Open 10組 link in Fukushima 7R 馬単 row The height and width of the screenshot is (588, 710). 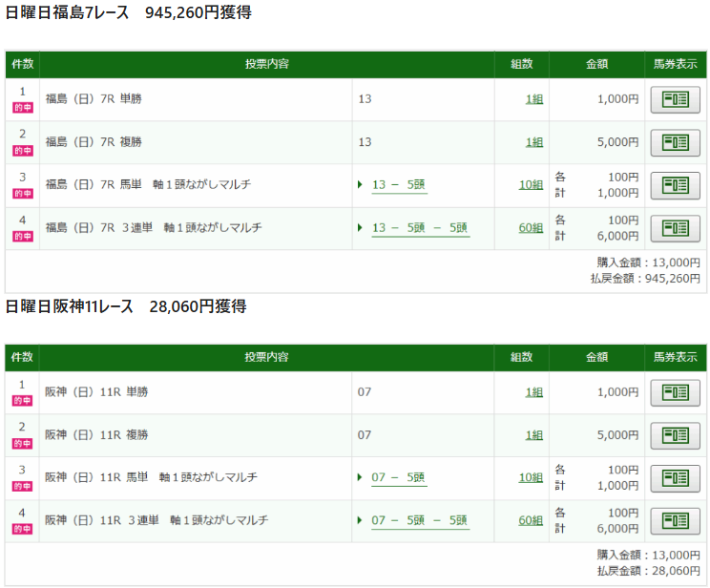point(531,185)
